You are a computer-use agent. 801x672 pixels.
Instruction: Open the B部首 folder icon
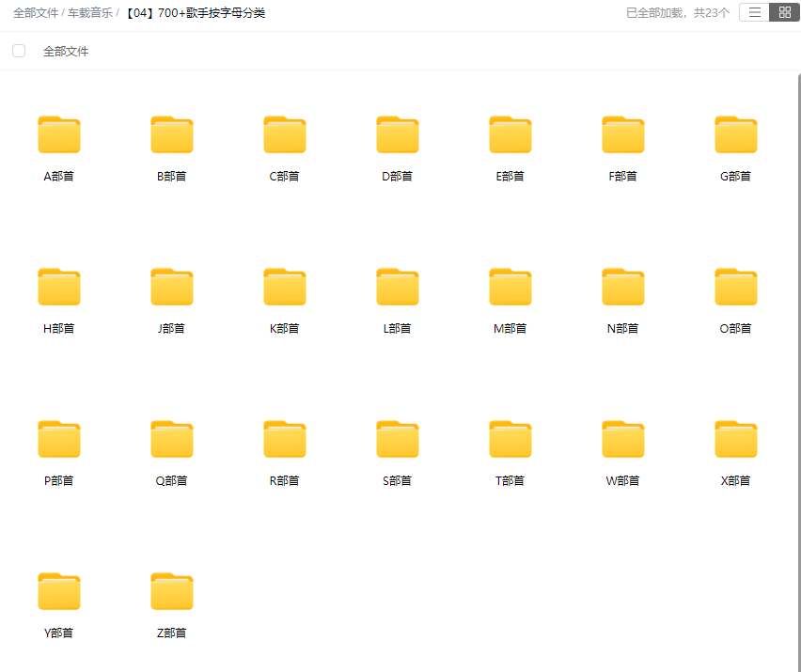coord(172,134)
